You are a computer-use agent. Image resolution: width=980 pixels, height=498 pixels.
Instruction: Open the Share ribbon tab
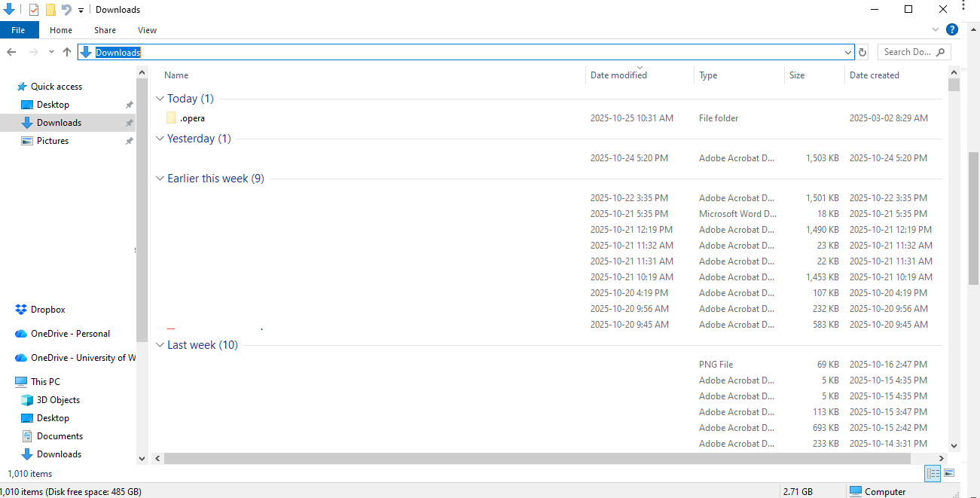104,29
